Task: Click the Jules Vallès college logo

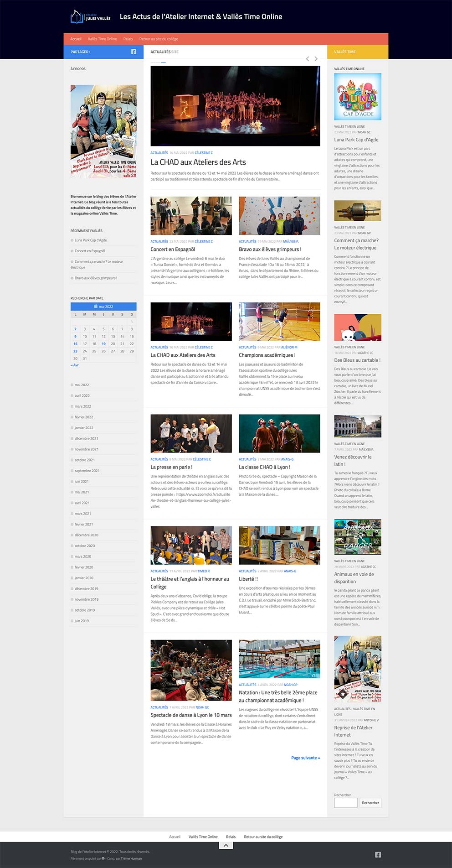Action: click(90, 17)
